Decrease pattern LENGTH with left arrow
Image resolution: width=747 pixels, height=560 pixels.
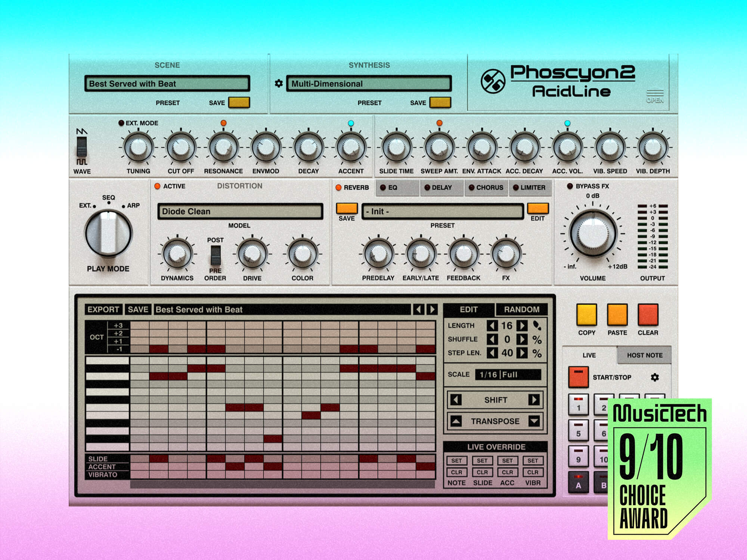492,326
